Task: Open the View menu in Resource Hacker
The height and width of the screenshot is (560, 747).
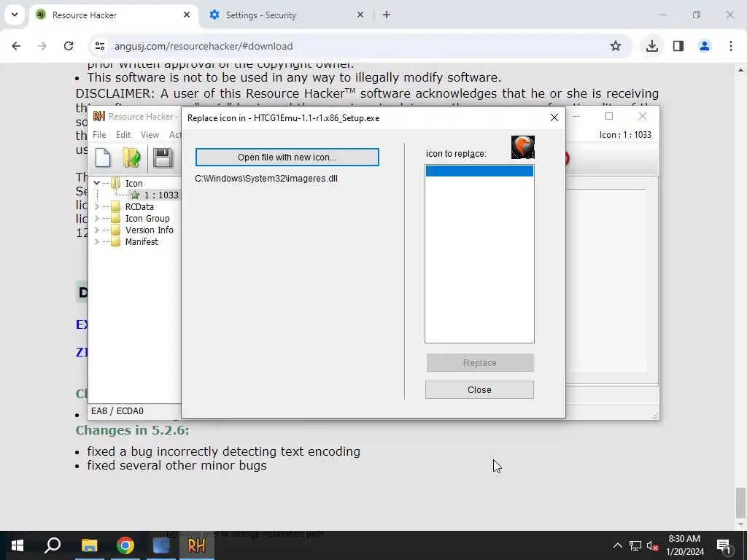Action: pos(150,135)
